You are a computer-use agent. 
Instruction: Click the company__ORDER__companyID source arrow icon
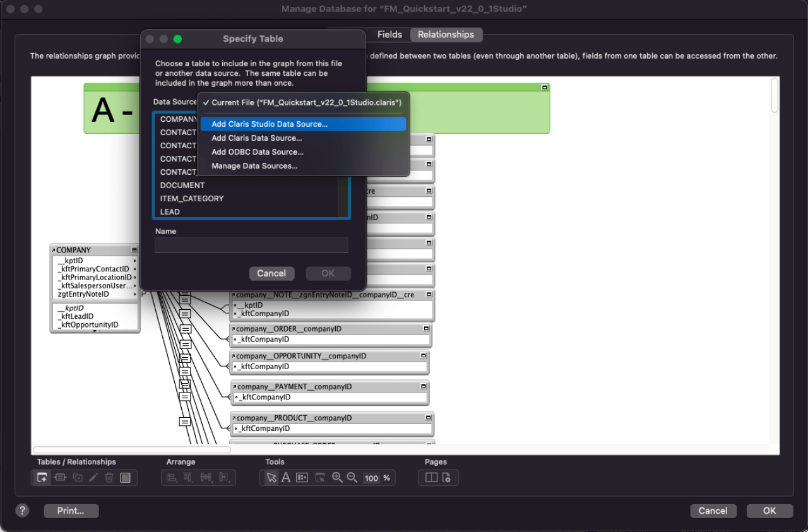[233, 329]
